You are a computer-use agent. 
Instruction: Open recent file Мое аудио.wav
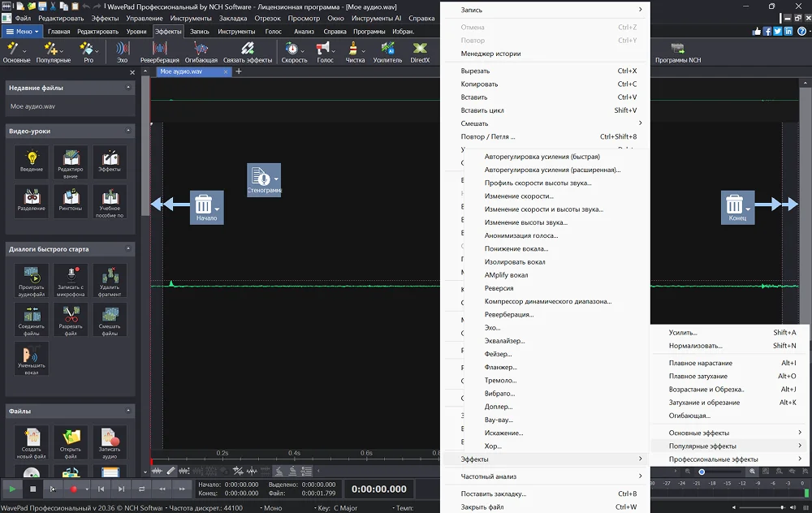(33, 106)
